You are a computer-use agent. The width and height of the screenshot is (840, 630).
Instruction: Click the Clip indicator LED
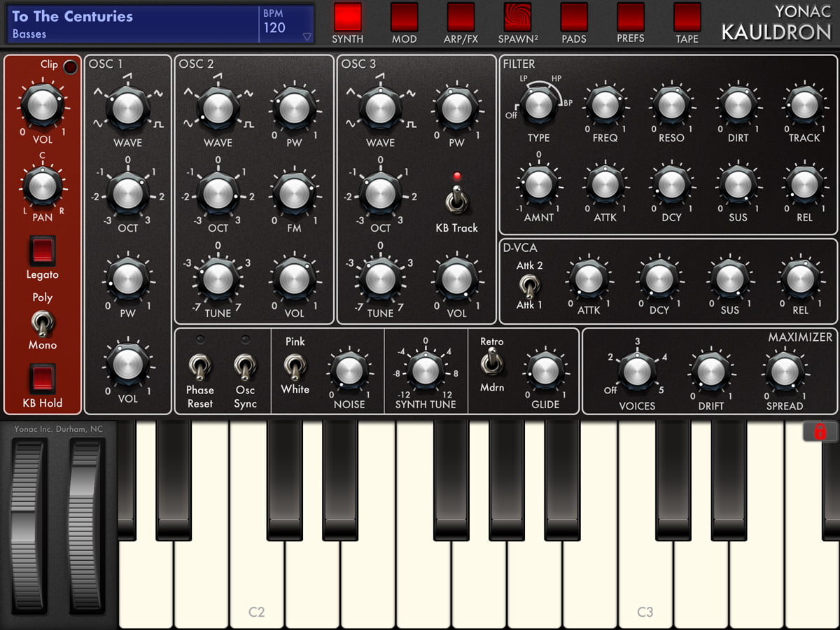coord(70,67)
